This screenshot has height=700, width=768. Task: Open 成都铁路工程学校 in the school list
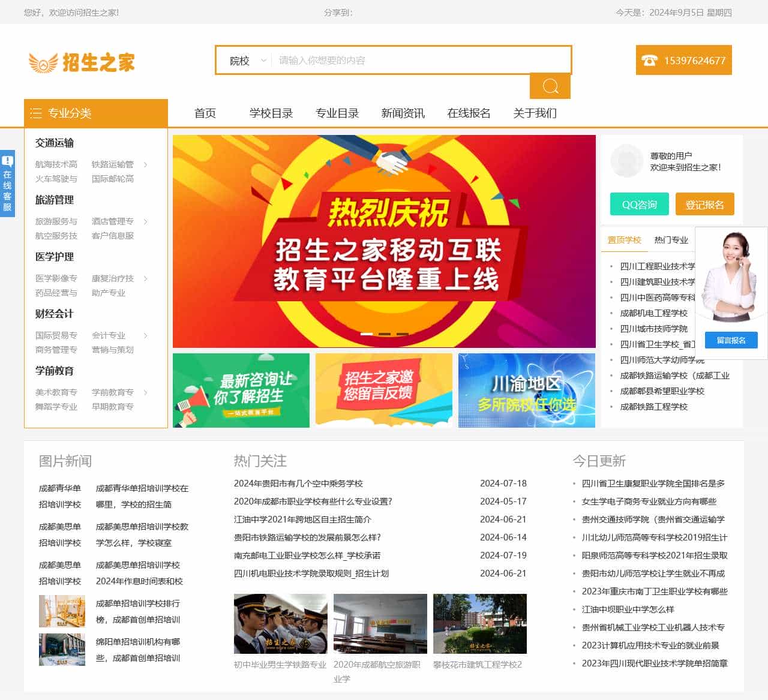654,407
